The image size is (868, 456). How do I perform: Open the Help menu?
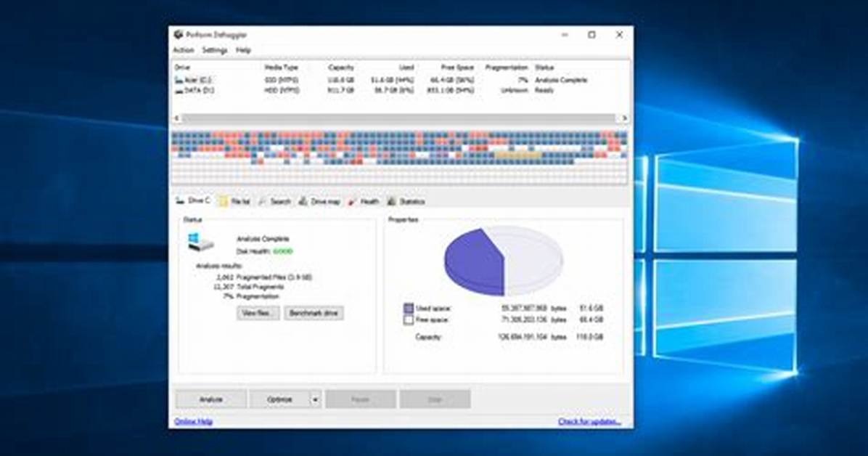tap(244, 50)
